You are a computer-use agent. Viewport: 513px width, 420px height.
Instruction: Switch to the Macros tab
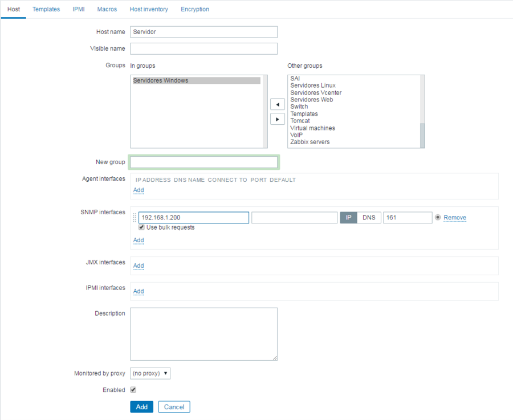[107, 9]
